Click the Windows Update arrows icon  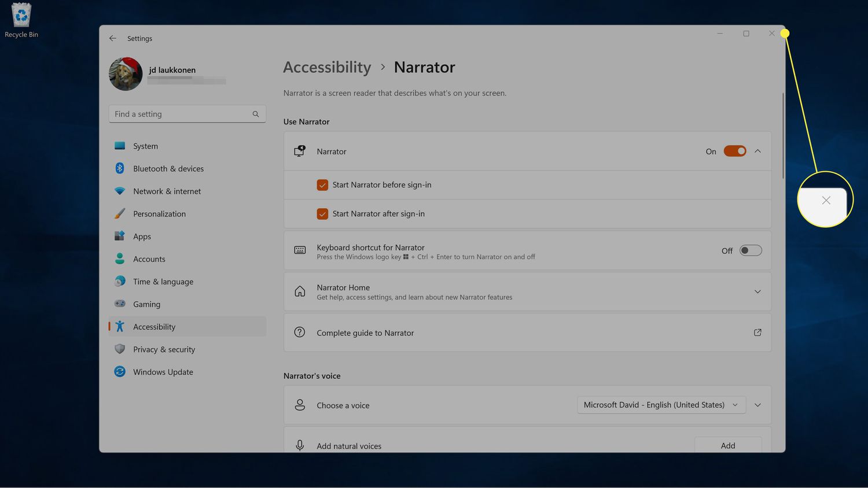tap(120, 371)
